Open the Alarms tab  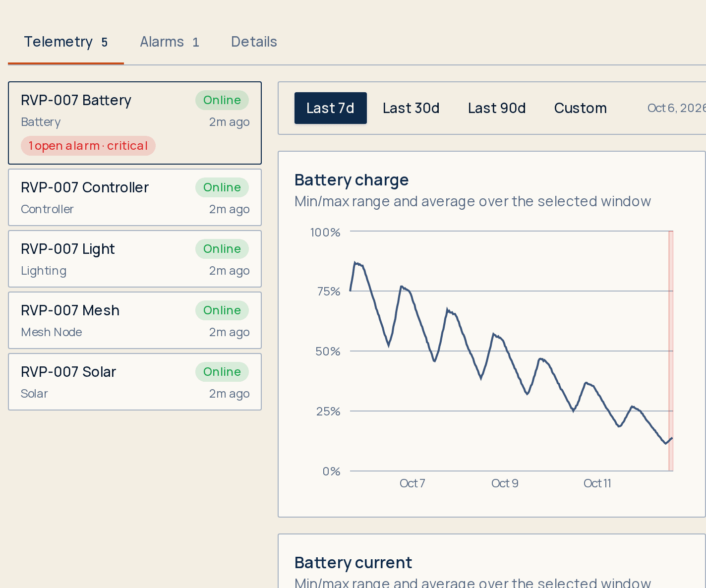170,42
